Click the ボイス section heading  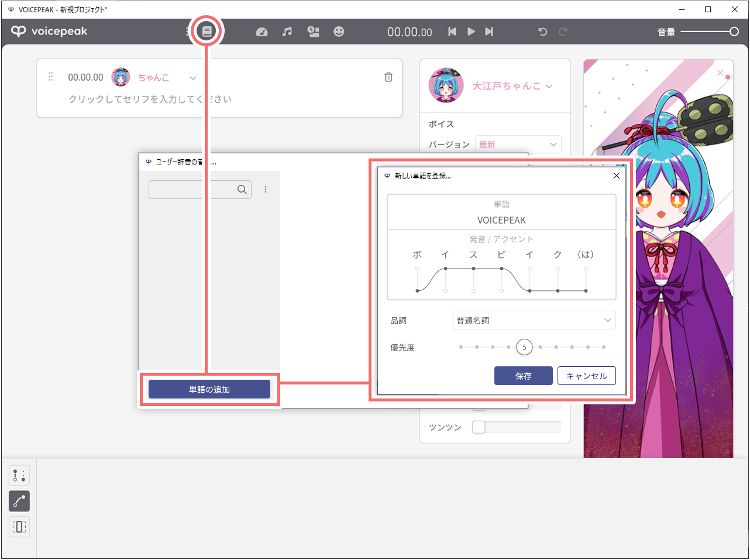tap(441, 124)
